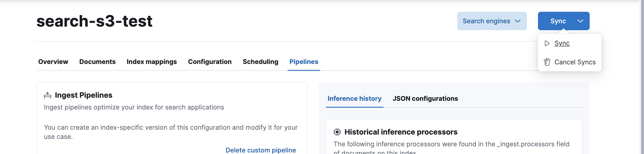Viewport: 644px width, 154px height.
Task: Select the Pipelines tab
Action: coord(304,62)
